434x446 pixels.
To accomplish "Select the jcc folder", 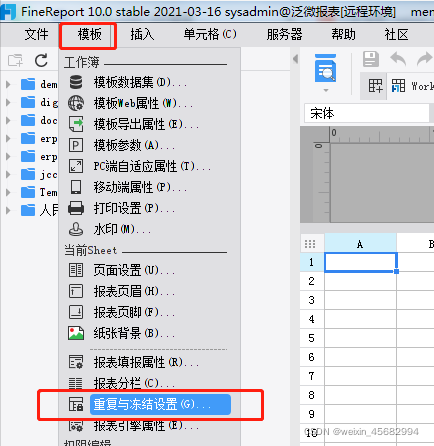I will point(39,174).
